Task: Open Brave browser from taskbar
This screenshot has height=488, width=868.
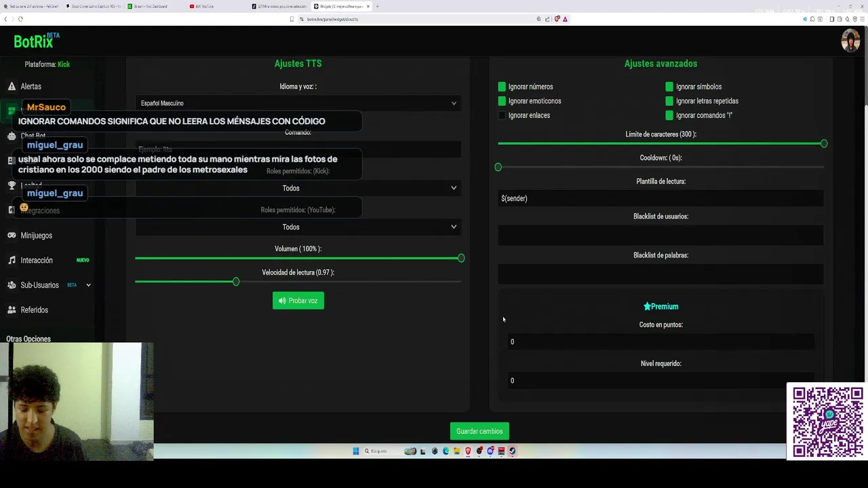Action: click(468, 451)
